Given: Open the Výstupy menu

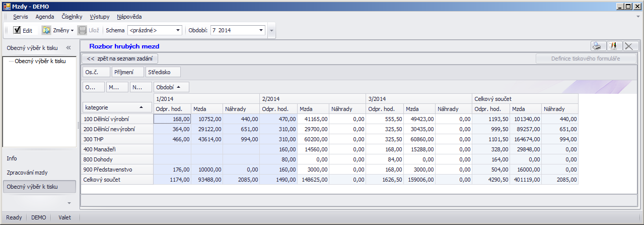Looking at the screenshot, I should pos(99,17).
